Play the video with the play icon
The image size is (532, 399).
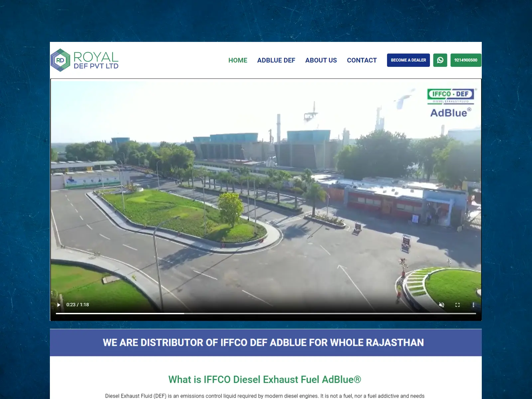pyautogui.click(x=59, y=305)
